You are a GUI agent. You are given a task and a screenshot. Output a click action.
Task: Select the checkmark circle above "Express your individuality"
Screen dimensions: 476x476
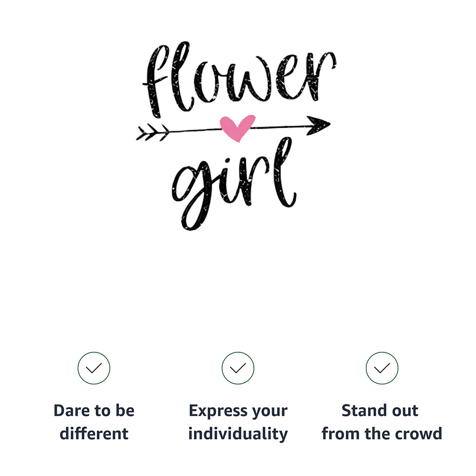[x=238, y=368]
